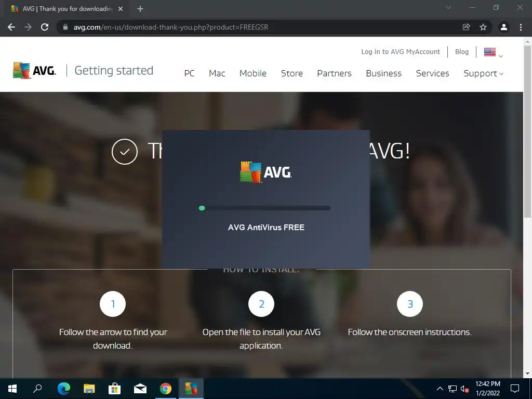Open the notification center icon

pos(515,389)
